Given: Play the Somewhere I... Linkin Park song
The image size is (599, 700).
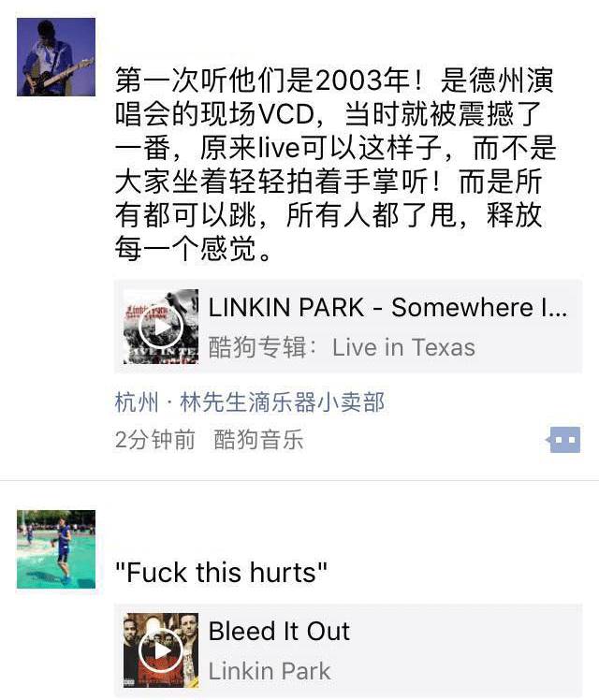Looking at the screenshot, I should pyautogui.click(x=161, y=327).
